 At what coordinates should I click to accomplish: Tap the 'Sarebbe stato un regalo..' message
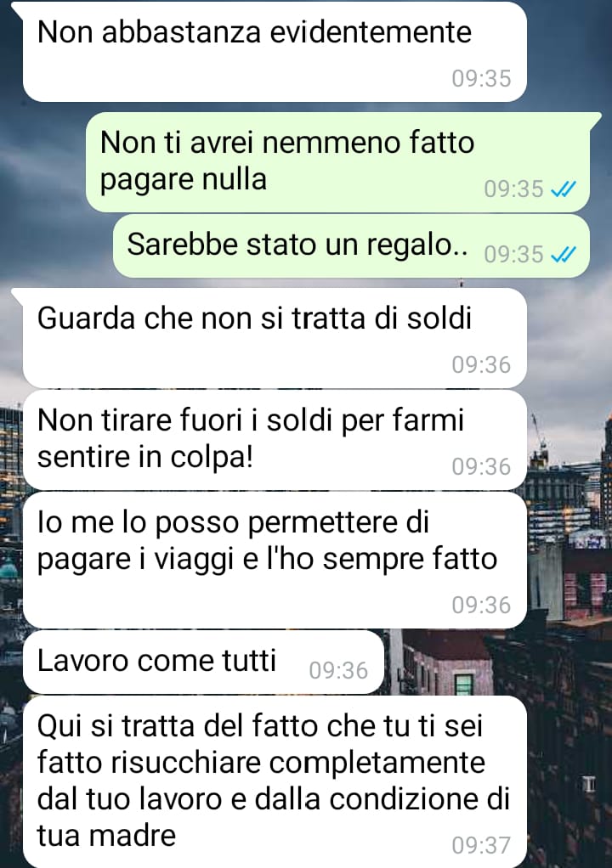[351, 245]
